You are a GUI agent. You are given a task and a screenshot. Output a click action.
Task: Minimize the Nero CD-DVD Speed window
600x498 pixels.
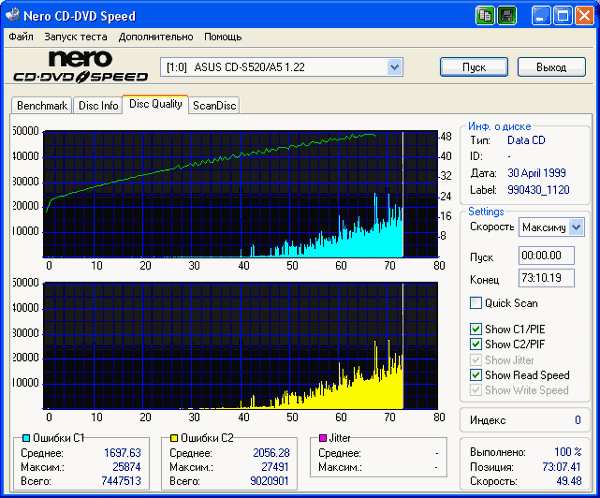541,16
